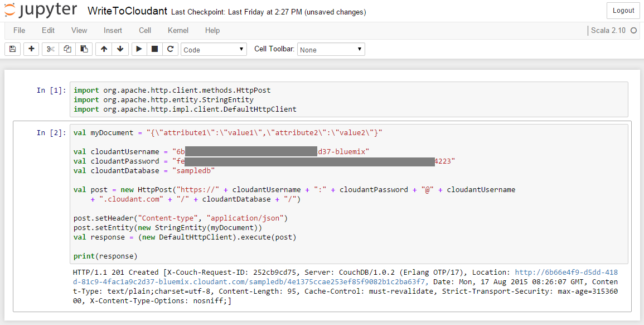
Task: Open the cell type dropdown showing Code
Action: (x=214, y=49)
